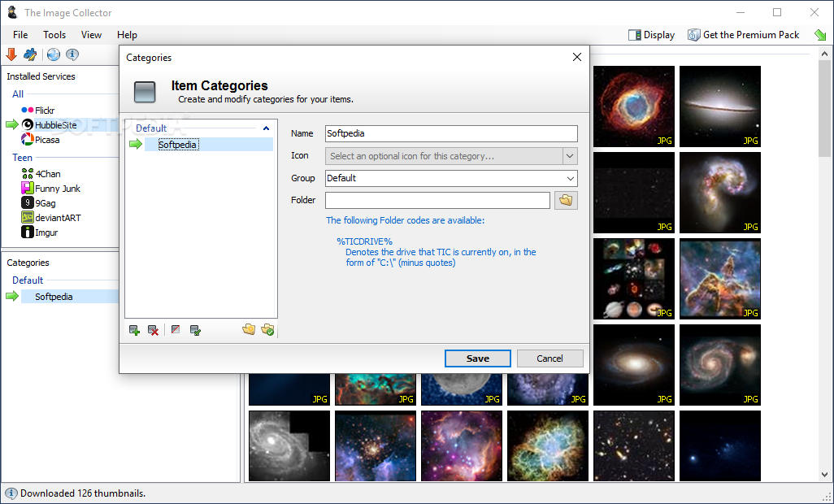This screenshot has width=834, height=504.
Task: Click the status bar info icon
Action: 11,493
